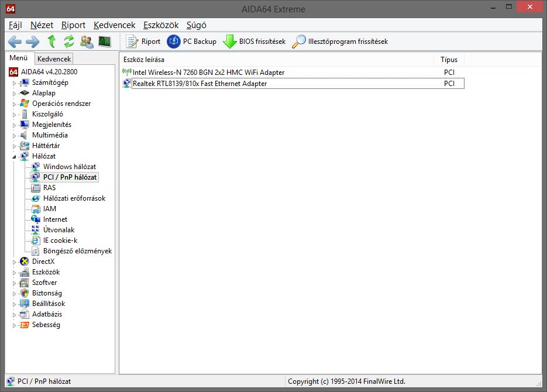Screen dimensions: 547x392
Task: Click the Alaplap motherboard icon
Action: (x=25, y=93)
